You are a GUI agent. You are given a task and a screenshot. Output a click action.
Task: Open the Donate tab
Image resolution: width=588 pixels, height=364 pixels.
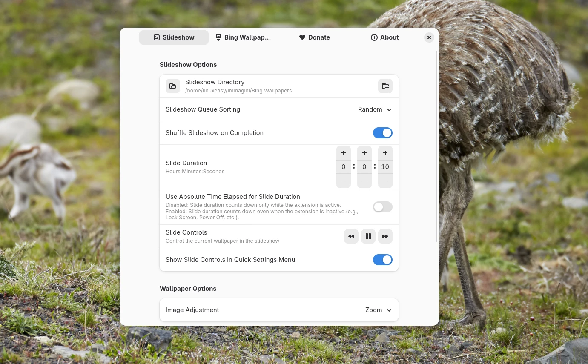point(314,37)
